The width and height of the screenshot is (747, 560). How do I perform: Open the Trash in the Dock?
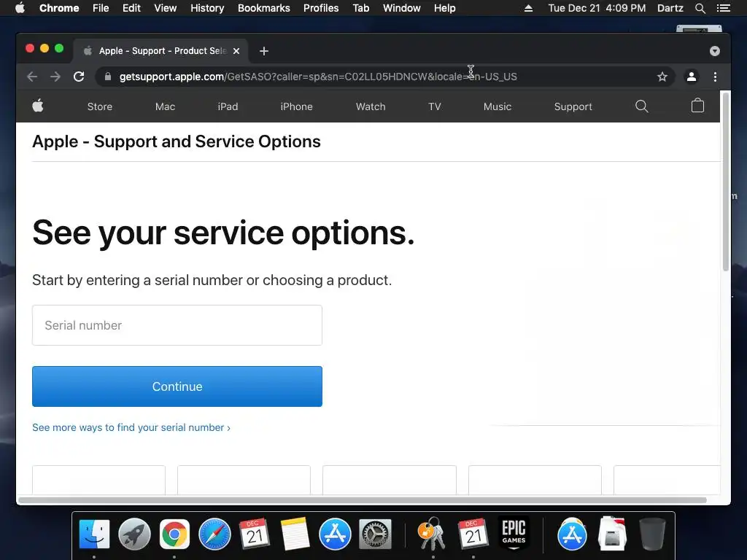652,534
